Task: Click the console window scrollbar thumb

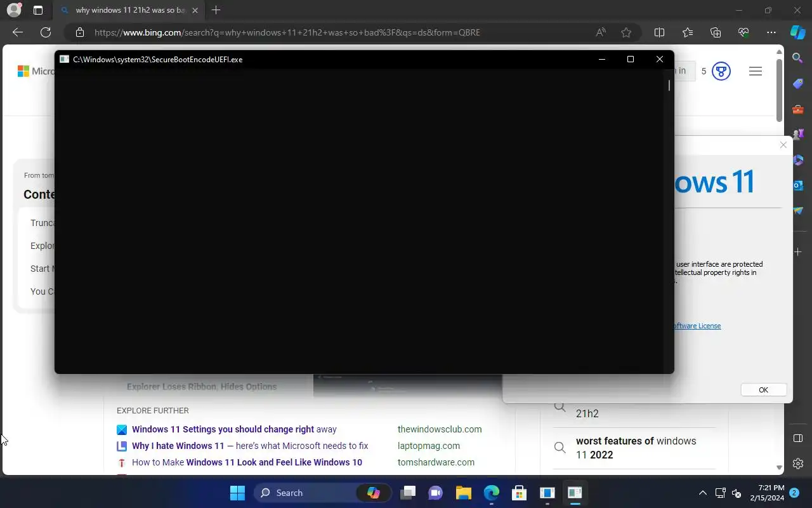Action: [669, 85]
